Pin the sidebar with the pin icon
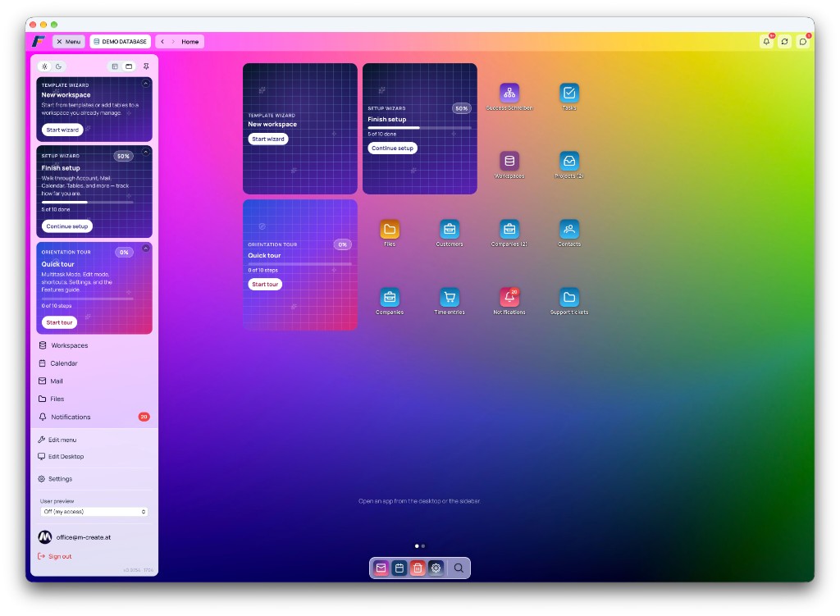 (x=146, y=66)
